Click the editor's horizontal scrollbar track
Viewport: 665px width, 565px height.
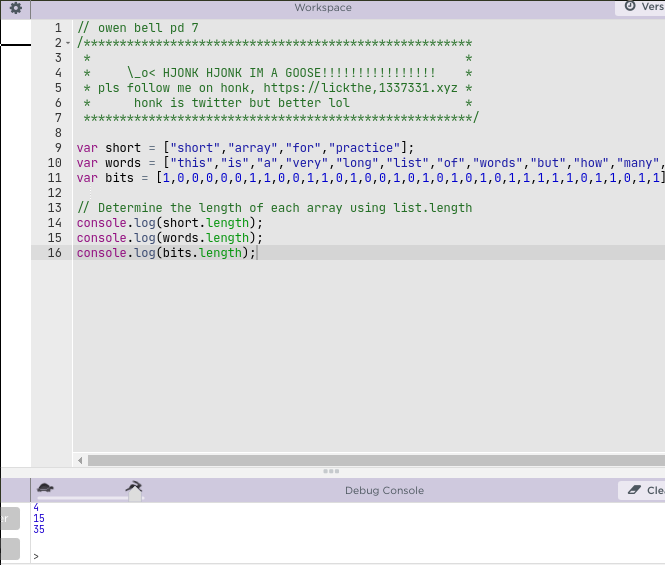[370, 461]
